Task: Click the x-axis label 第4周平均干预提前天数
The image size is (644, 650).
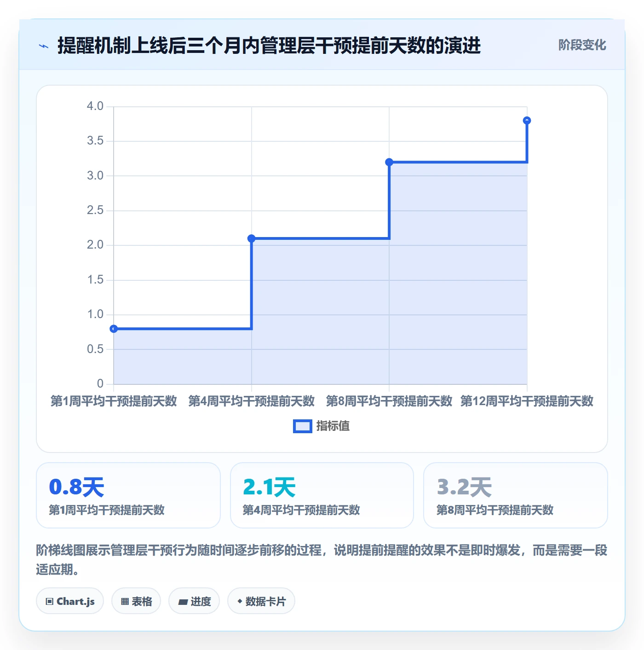Action: click(x=251, y=401)
